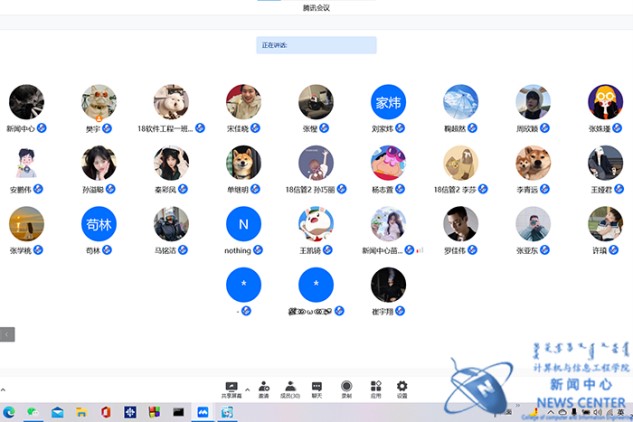633x422 pixels.
Task: Click participant name 罗佳伟
Action: coord(455,250)
